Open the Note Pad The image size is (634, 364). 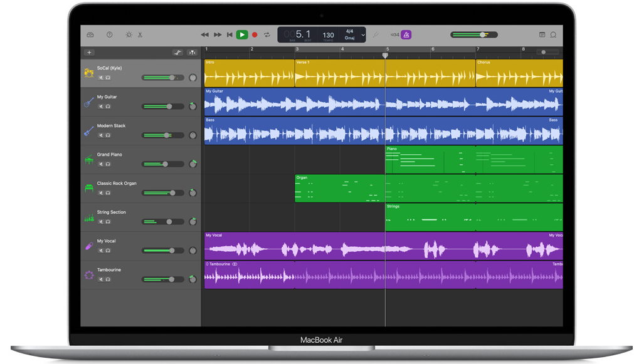(542, 34)
